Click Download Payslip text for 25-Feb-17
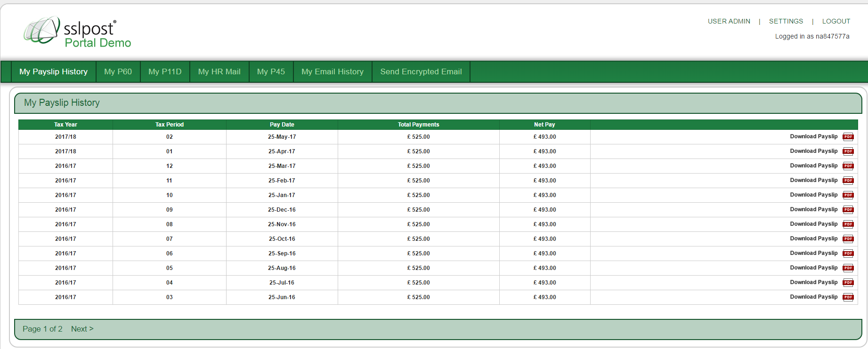 [813, 180]
